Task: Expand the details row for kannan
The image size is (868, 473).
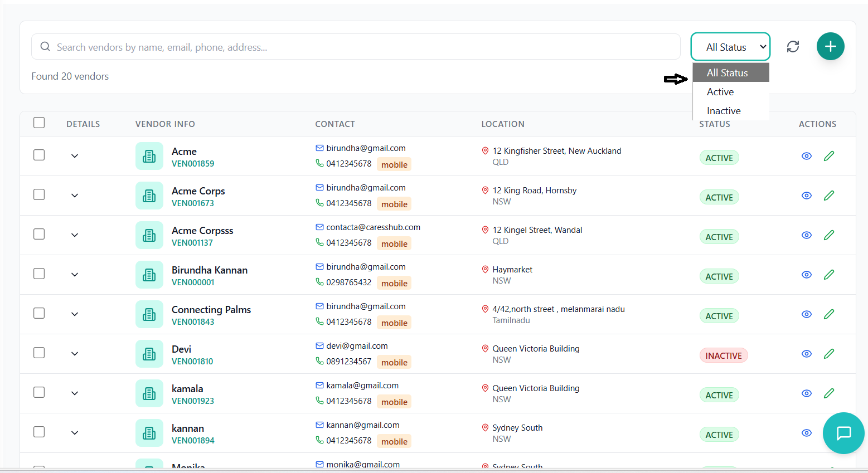Action: point(75,432)
